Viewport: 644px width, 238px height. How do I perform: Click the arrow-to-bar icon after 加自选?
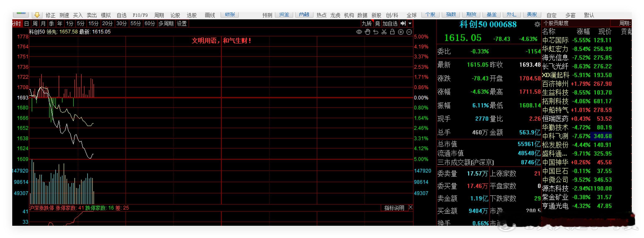point(403,23)
